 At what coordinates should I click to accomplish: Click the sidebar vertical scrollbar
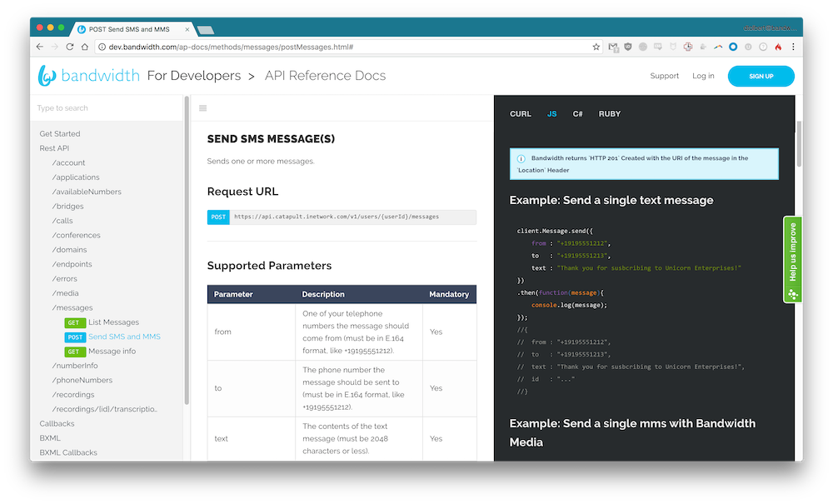pos(187,250)
